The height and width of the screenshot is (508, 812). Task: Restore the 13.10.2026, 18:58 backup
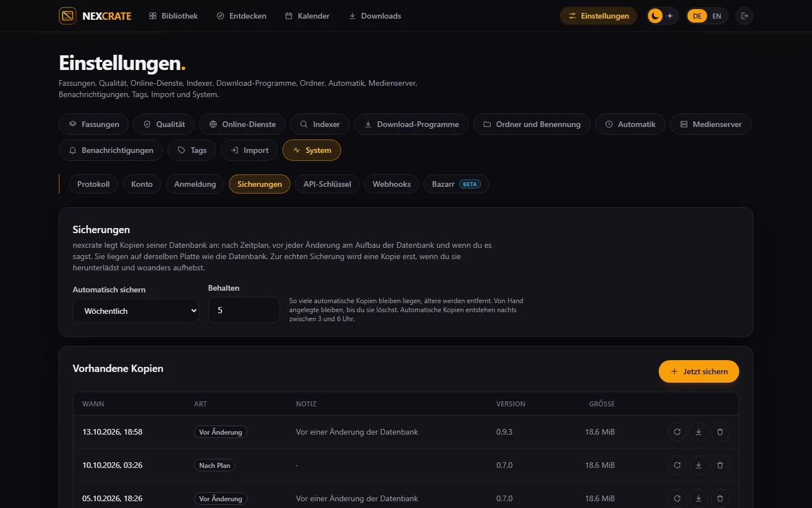(x=677, y=432)
